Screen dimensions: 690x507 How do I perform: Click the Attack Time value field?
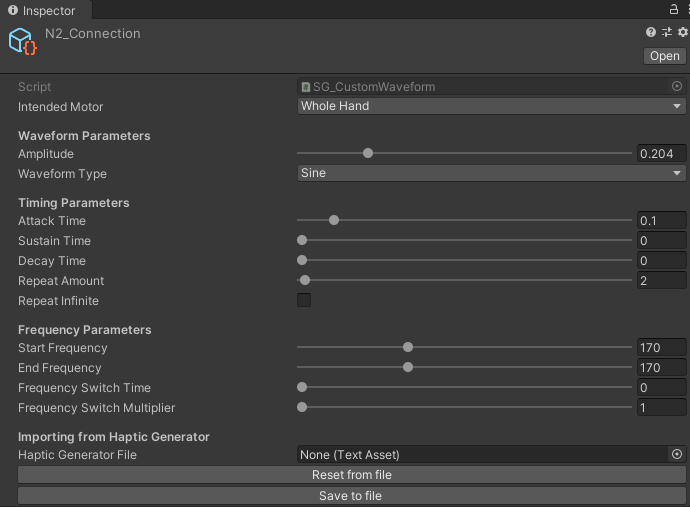(661, 221)
